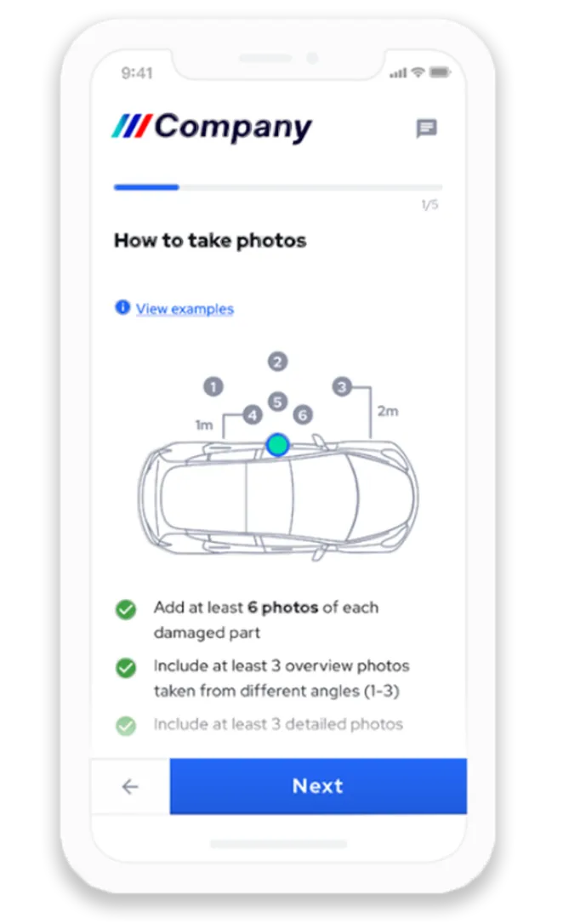Select photo position marker 3
This screenshot has height=924, width=563.
click(342, 386)
